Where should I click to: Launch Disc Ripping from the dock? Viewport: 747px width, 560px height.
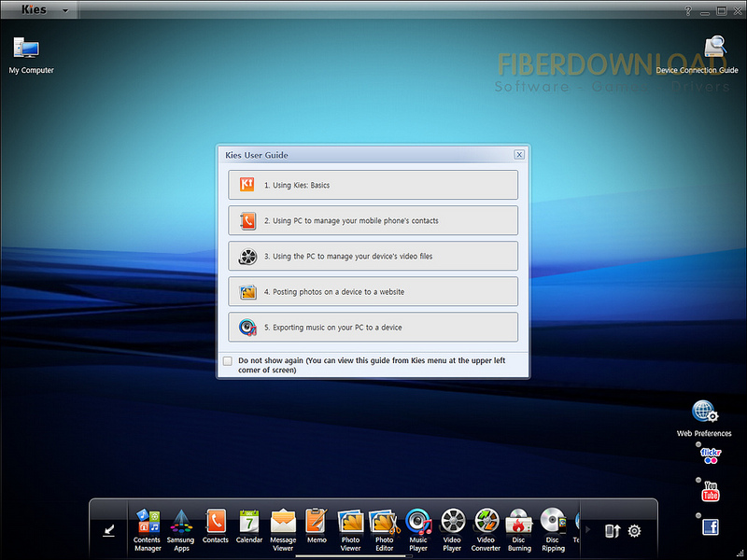click(x=553, y=529)
